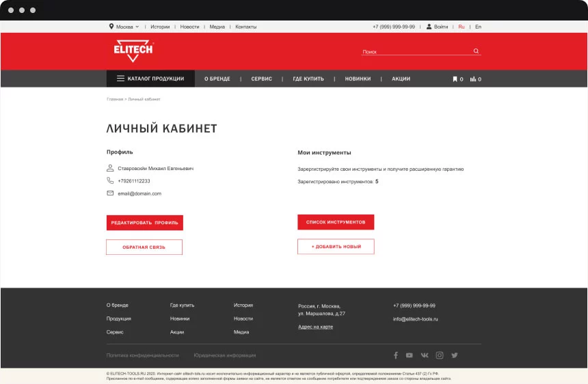Click footer phone +7 (999) 999-99-99

click(x=414, y=305)
